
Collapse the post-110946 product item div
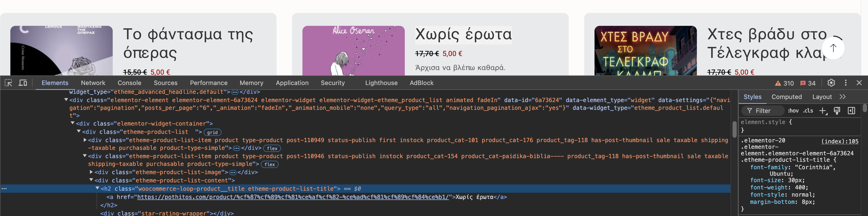(85, 156)
